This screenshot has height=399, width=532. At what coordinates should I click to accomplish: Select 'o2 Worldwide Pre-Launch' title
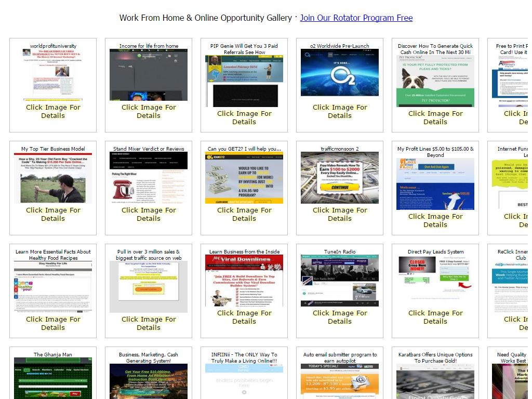click(340, 46)
